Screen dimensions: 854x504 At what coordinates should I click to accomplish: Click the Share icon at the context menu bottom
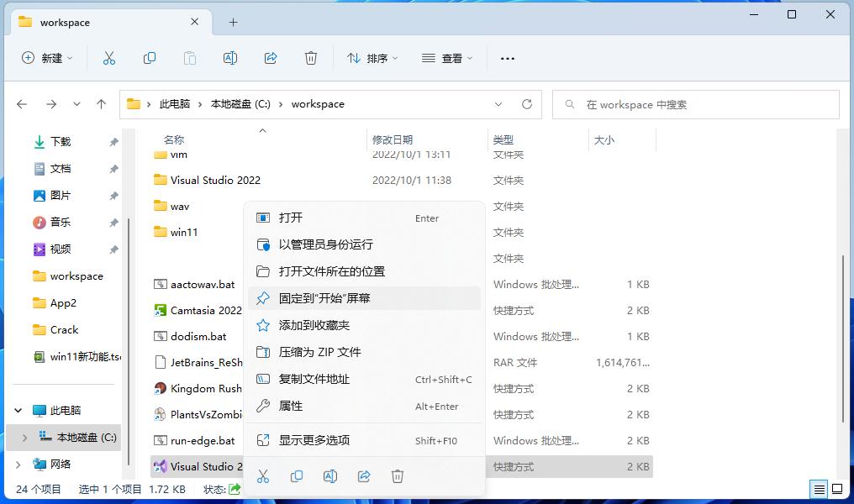(364, 476)
